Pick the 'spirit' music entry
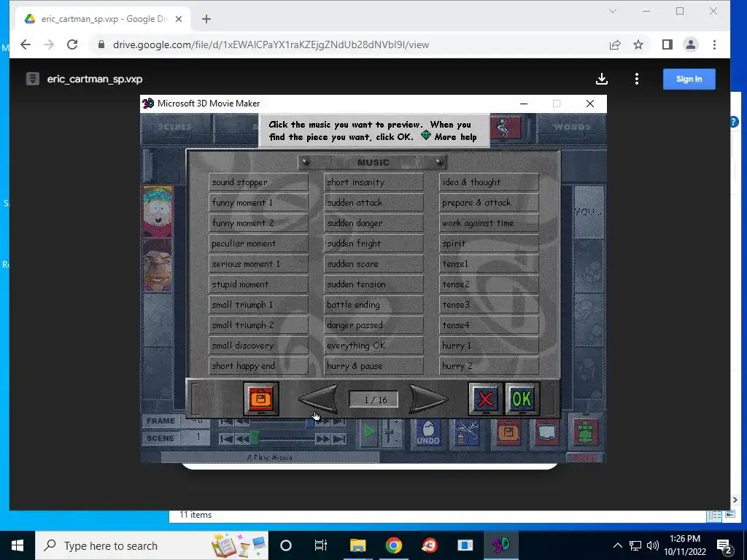Viewport: 747px width, 560px height. 489,244
